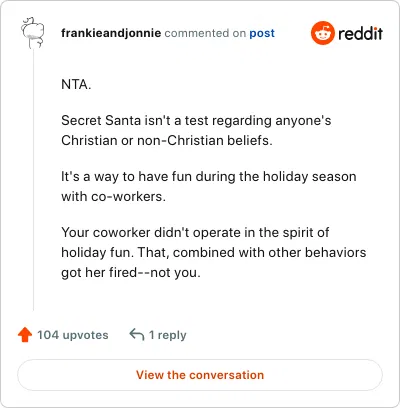Collapse the comment via thread line
Image resolution: width=400 pixels, height=408 pixels.
(33, 180)
